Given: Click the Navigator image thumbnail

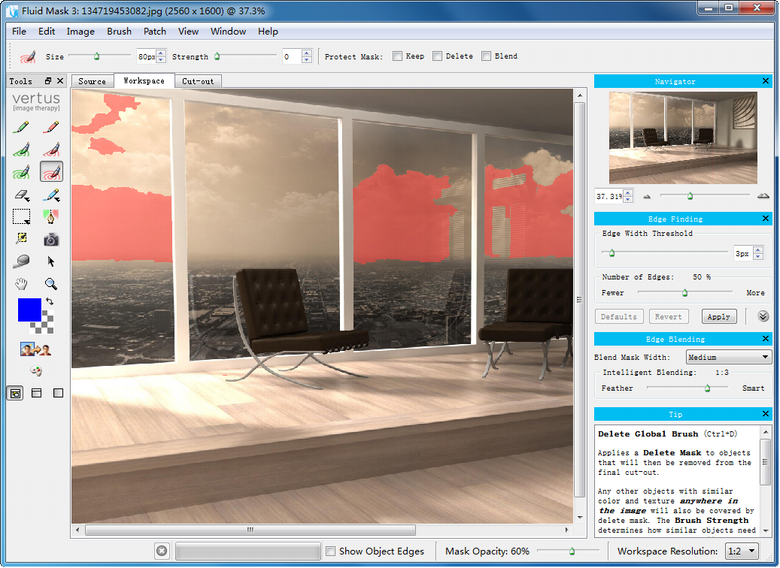Looking at the screenshot, I should pyautogui.click(x=683, y=137).
